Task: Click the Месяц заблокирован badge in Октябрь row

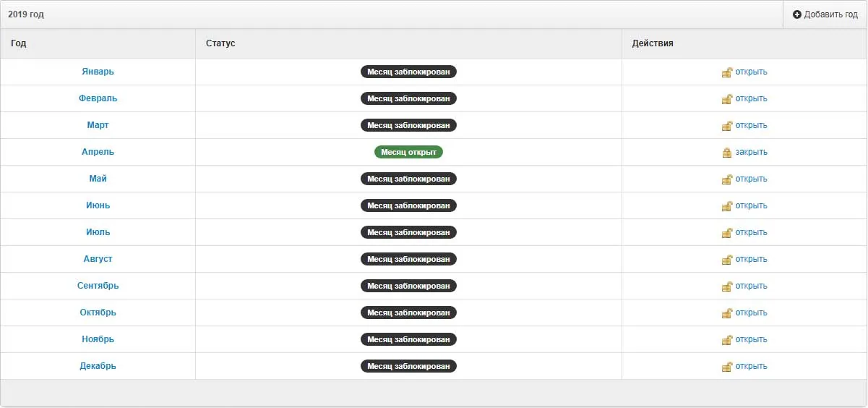Action: pyautogui.click(x=408, y=313)
